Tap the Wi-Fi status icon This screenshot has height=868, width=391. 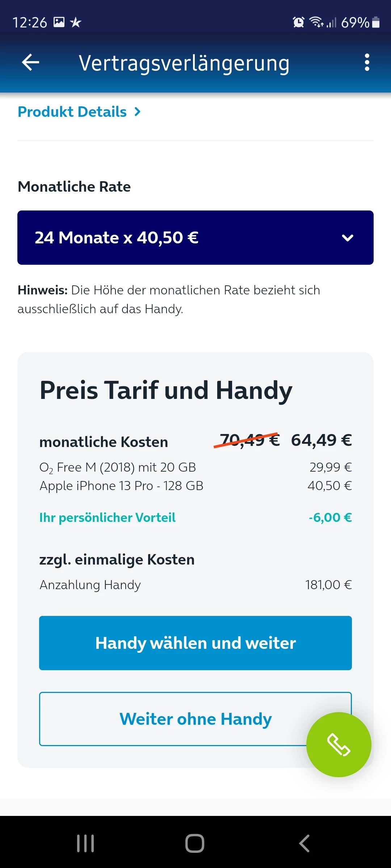(x=316, y=22)
